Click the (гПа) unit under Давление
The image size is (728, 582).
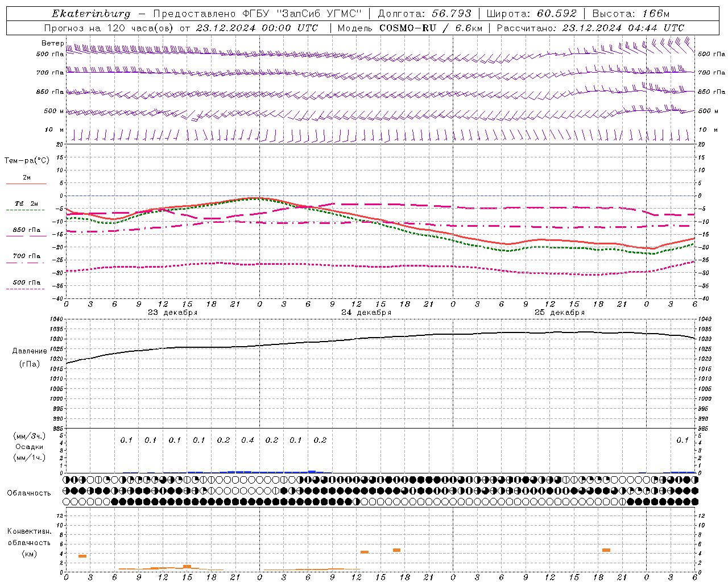point(30,364)
